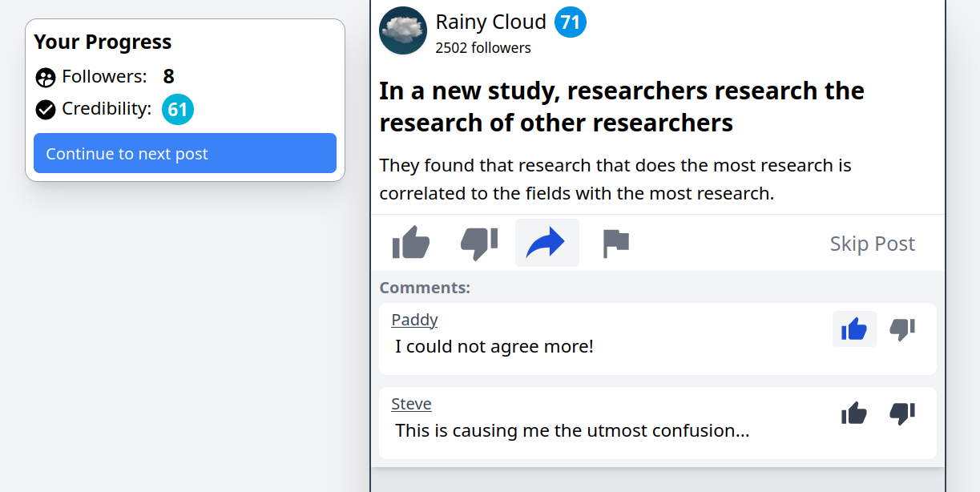Click Rainy Cloud's credibility badge 71

click(x=571, y=22)
